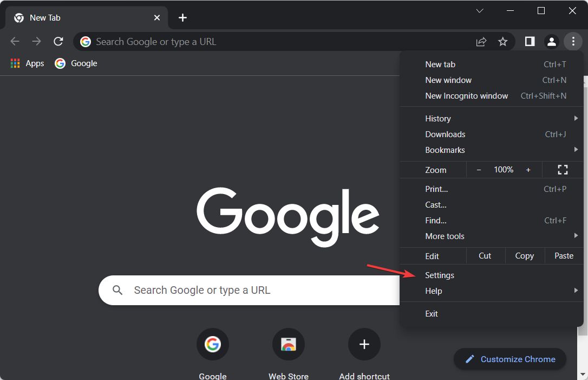The image size is (588, 380).
Task: Open the Apps grid shortcut in bookmarks bar
Action: 28,63
